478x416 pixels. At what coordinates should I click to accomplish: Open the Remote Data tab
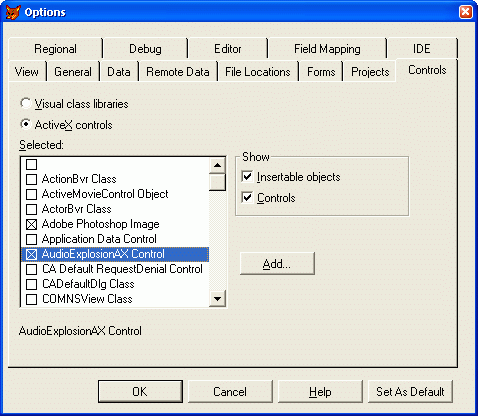pyautogui.click(x=178, y=72)
